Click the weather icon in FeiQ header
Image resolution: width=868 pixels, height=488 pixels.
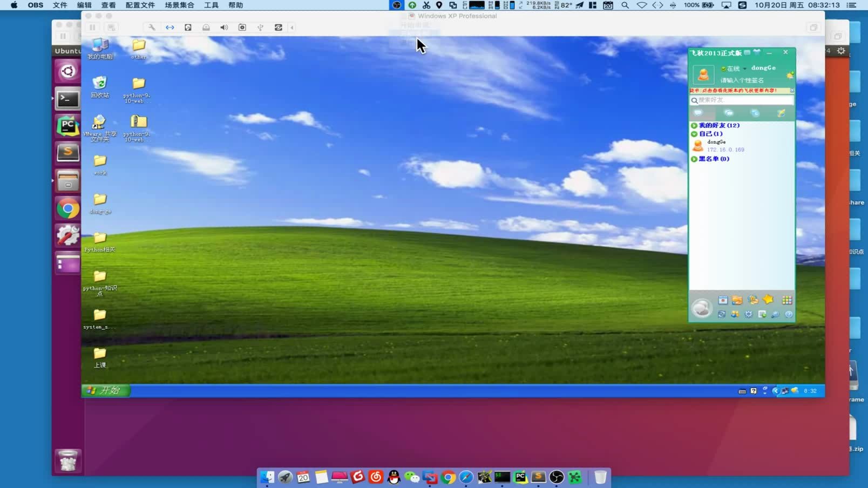[790, 75]
